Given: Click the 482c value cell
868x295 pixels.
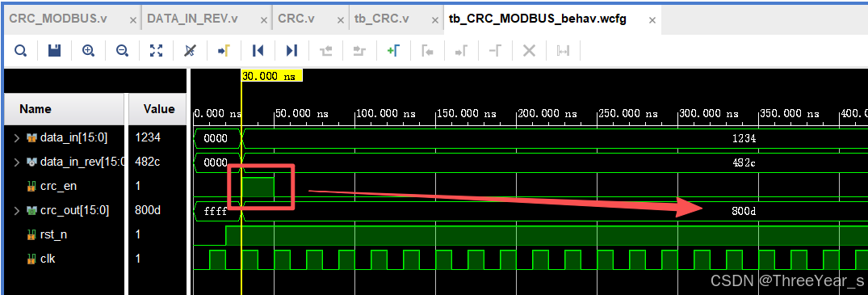Looking at the screenshot, I should [x=148, y=162].
